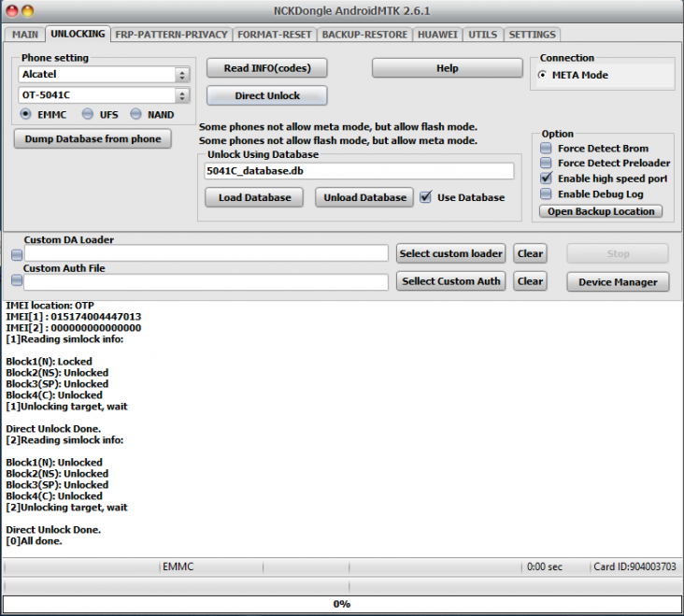Click the IMEI[2] : 000000000000000 log line
Screen dimensions: 684x616
[74, 328]
